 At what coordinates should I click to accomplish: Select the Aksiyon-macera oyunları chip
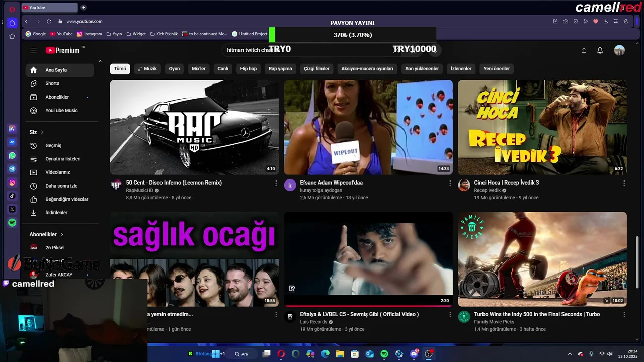367,69
